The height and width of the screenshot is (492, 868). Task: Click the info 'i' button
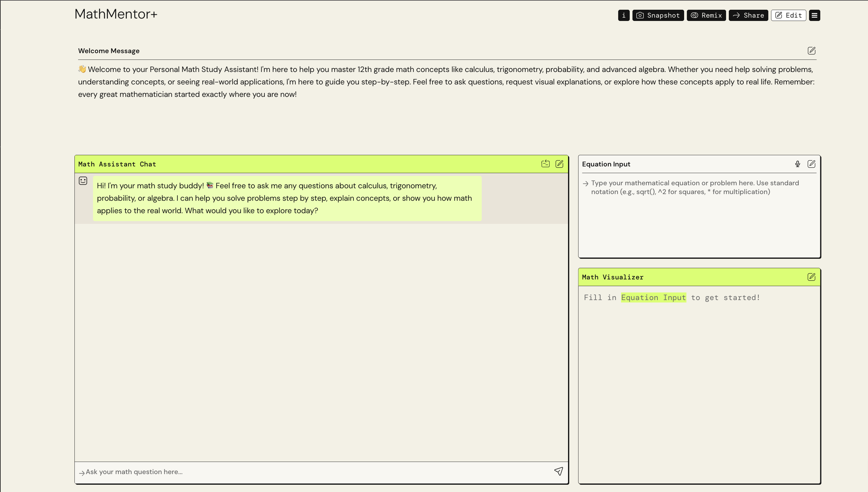point(624,15)
